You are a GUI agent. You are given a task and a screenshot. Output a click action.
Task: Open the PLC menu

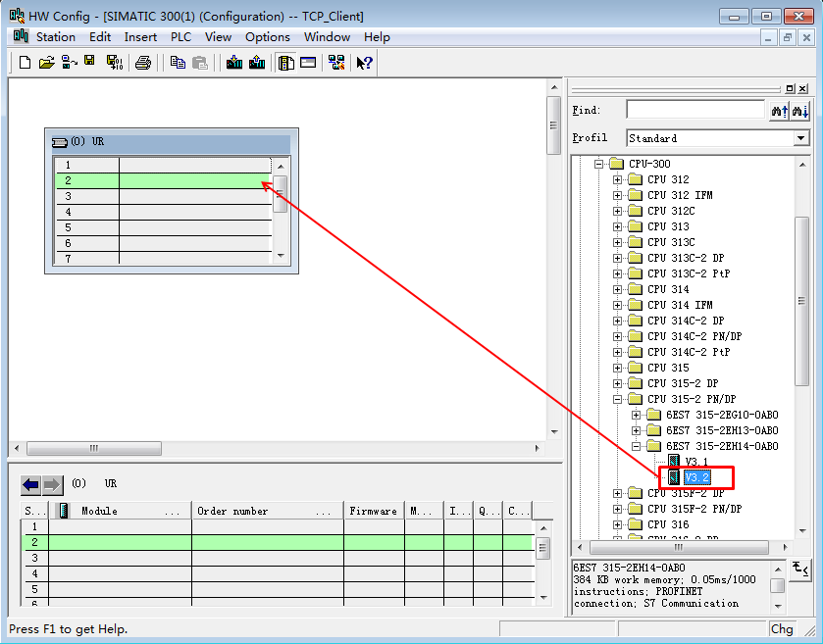pos(181,36)
